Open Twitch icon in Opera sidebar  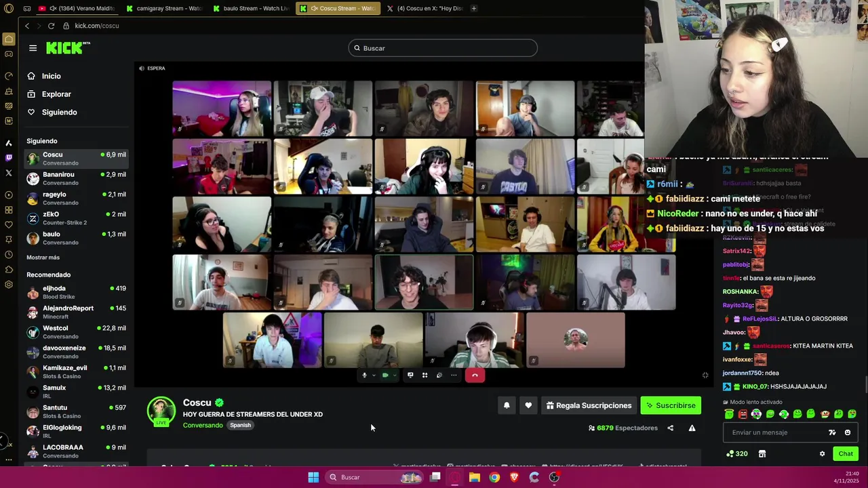pyautogui.click(x=9, y=157)
